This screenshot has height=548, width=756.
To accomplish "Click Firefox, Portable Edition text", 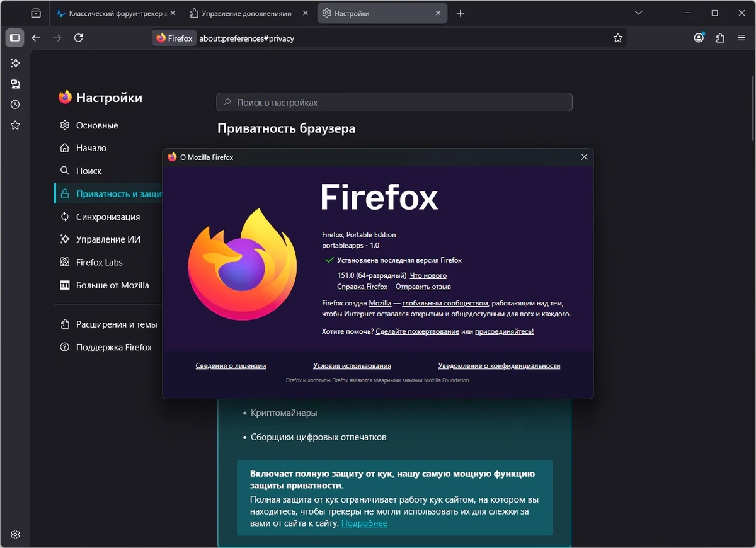I will point(358,234).
